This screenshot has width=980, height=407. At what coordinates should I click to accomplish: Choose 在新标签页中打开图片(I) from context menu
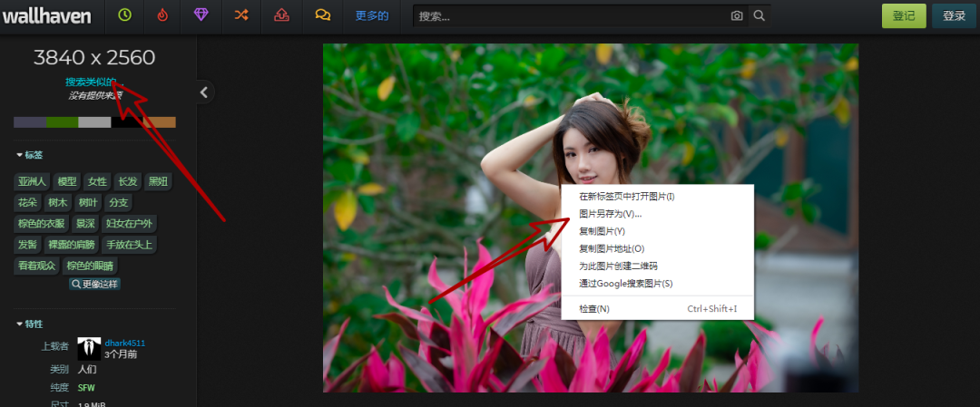[x=658, y=197]
